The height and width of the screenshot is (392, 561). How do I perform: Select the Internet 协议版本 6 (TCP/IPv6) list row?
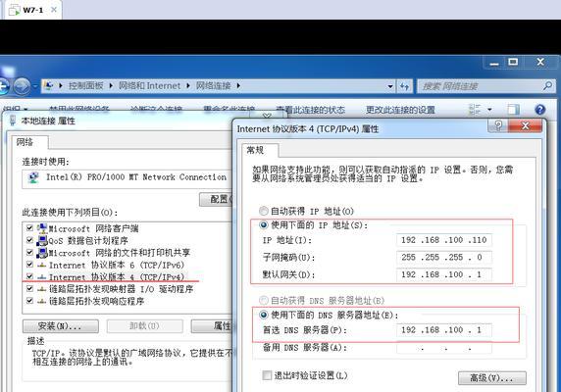[128, 265]
